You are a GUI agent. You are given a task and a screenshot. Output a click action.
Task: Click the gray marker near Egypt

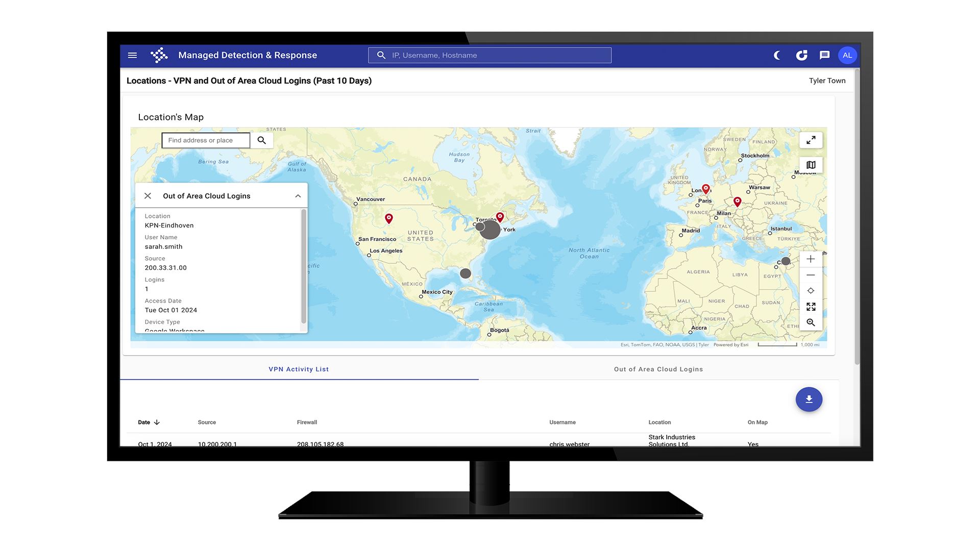coord(786,261)
